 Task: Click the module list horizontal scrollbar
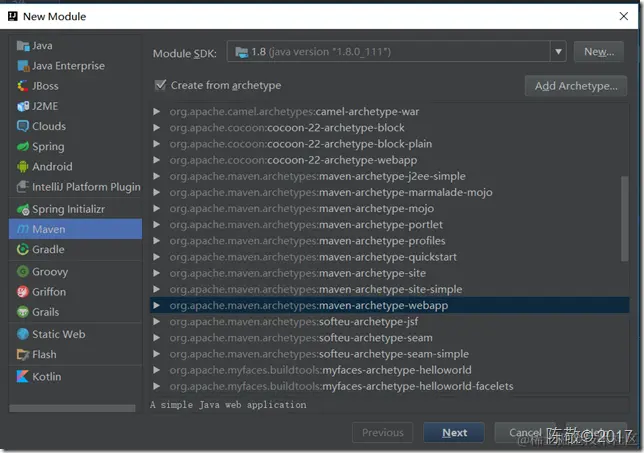[x=72, y=408]
